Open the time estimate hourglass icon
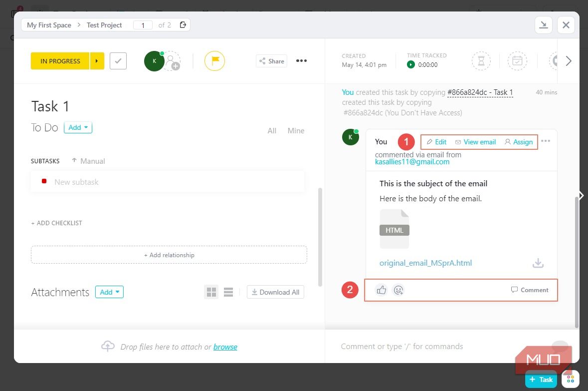 481,61
